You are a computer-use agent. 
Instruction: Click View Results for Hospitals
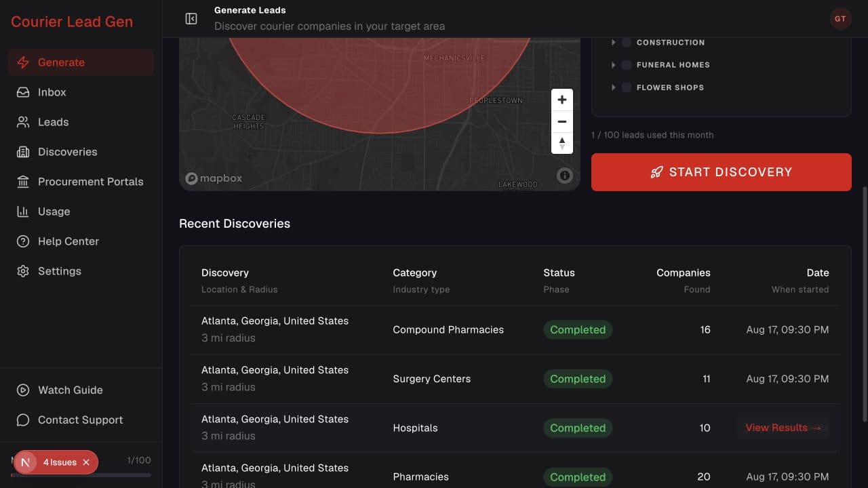pos(783,428)
